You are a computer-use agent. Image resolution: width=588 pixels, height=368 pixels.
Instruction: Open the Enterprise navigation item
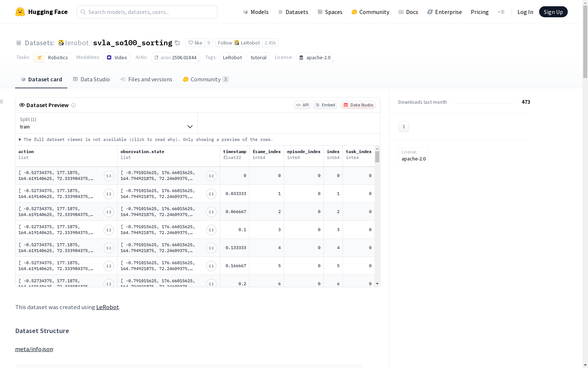coord(444,12)
